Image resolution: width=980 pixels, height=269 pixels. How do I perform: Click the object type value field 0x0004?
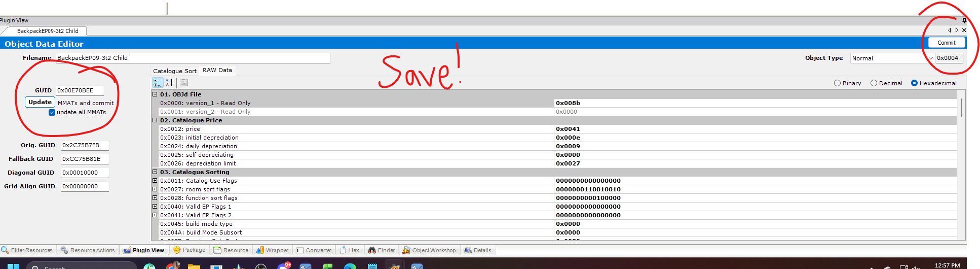(949, 58)
